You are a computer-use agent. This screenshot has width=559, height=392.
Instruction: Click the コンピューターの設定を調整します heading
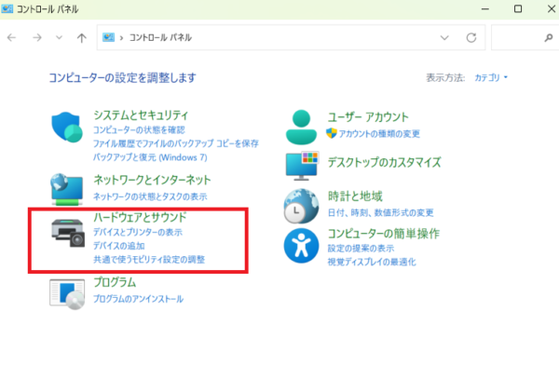(x=122, y=77)
